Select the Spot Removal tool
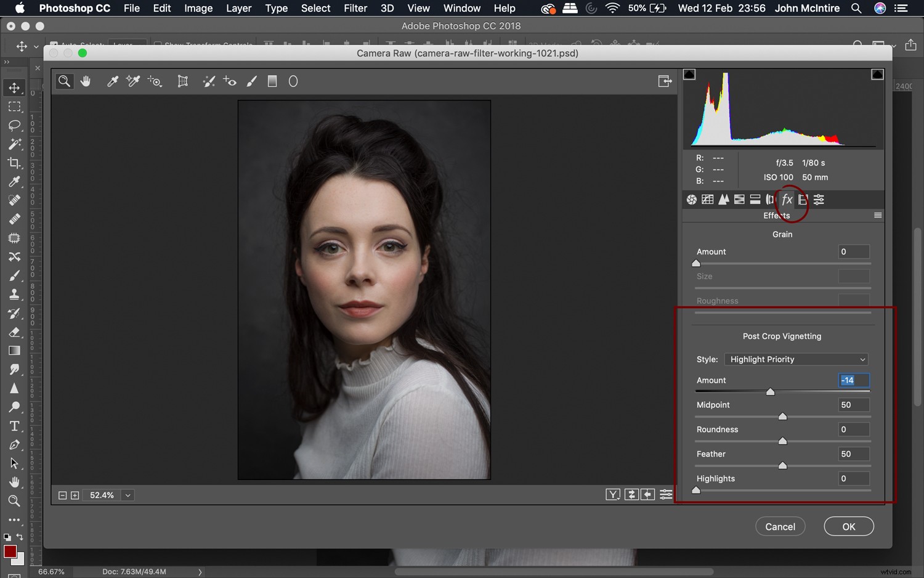This screenshot has width=924, height=578. [x=209, y=81]
